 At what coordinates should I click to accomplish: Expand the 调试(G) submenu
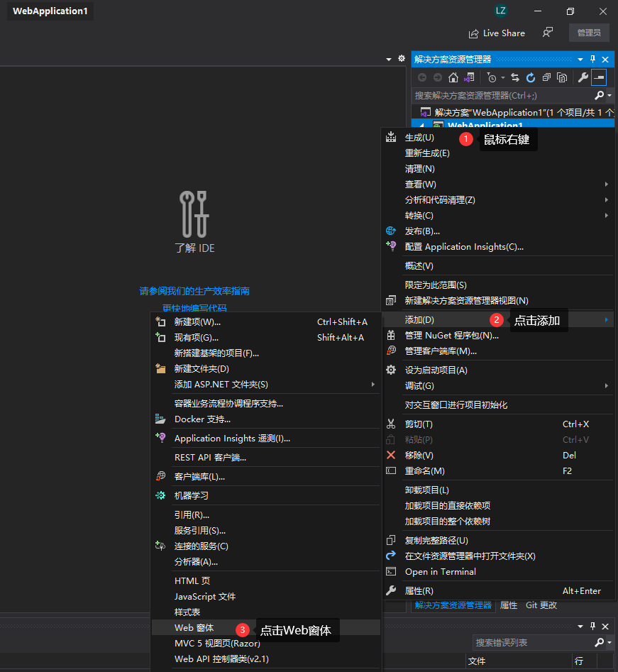point(498,386)
